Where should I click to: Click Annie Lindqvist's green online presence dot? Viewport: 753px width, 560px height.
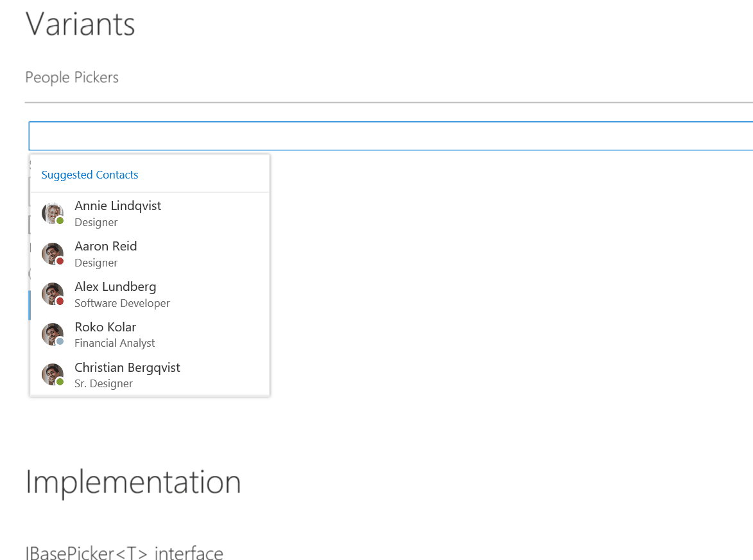coord(60,221)
